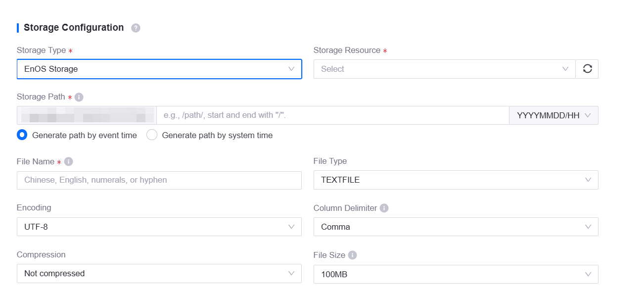644x298 pixels.
Task: Click the info icon beside Storage Path
Action: pos(78,97)
